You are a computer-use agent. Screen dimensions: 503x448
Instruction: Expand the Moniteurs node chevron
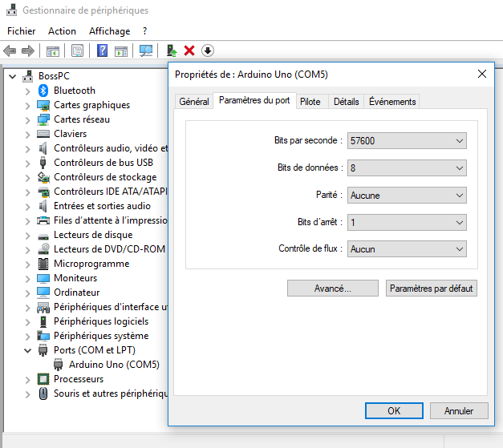click(x=28, y=279)
